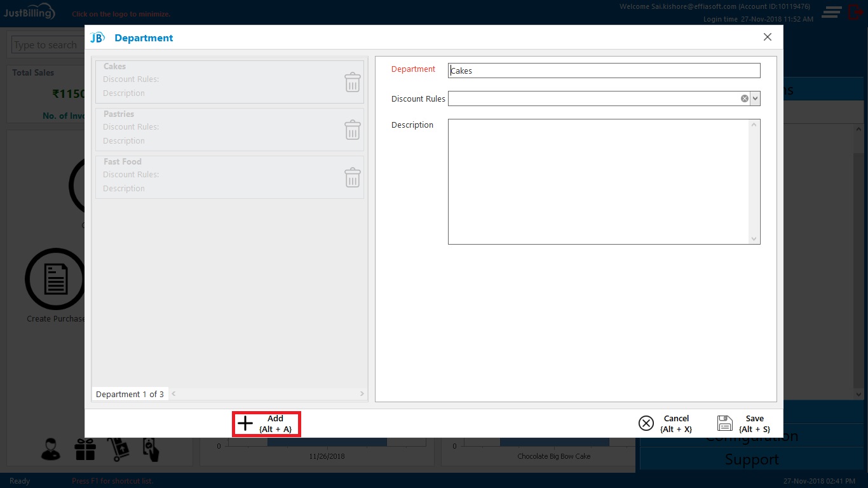
Task: Click inside the Description text area
Action: [x=599, y=182]
